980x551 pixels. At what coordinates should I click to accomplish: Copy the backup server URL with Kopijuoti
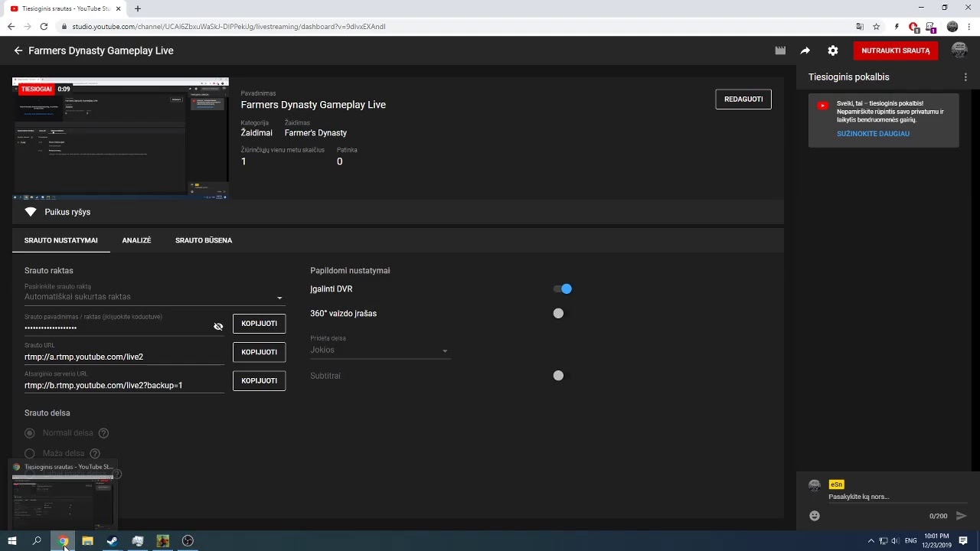[x=260, y=381]
